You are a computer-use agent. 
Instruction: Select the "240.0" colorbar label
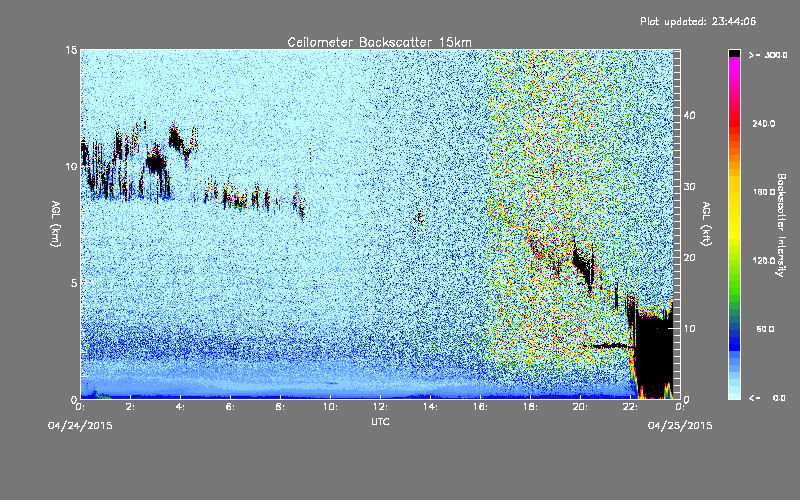pyautogui.click(x=764, y=123)
